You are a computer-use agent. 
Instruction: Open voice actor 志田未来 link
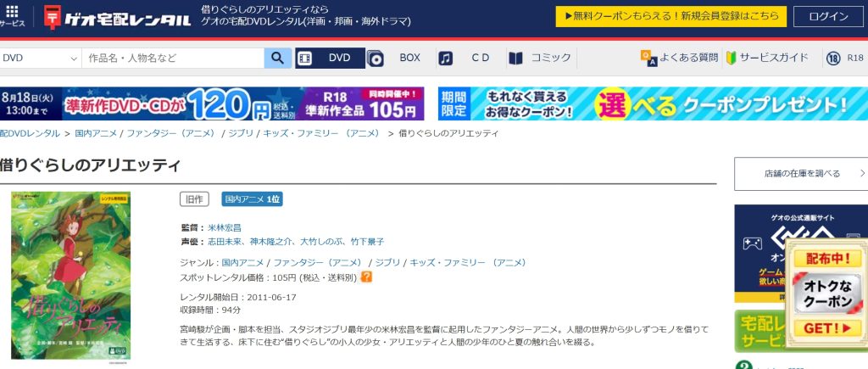coord(224,242)
